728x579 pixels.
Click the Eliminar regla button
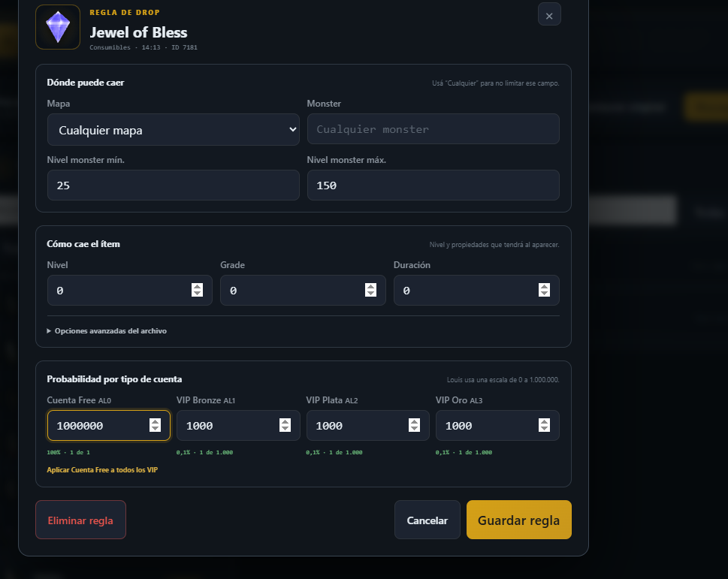click(x=81, y=520)
